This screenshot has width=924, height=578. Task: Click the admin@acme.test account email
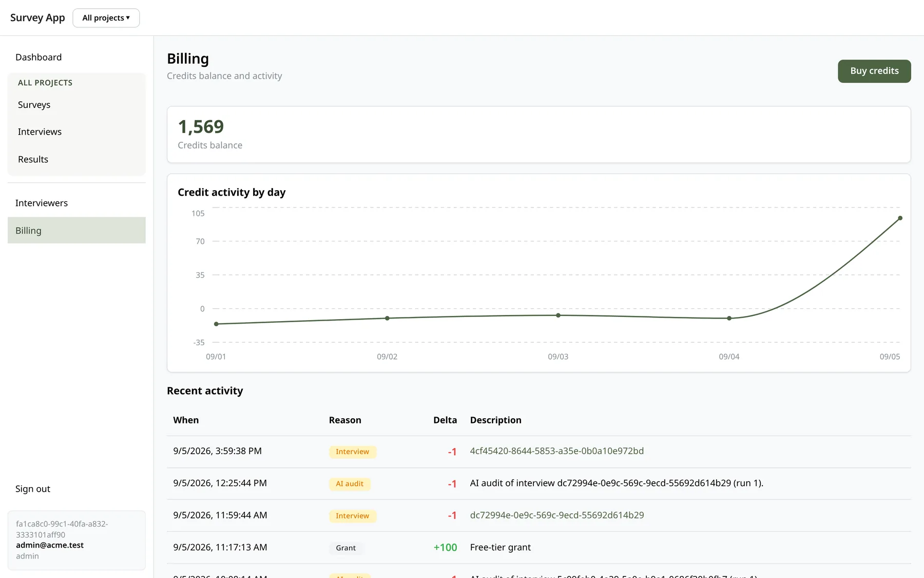coord(50,545)
